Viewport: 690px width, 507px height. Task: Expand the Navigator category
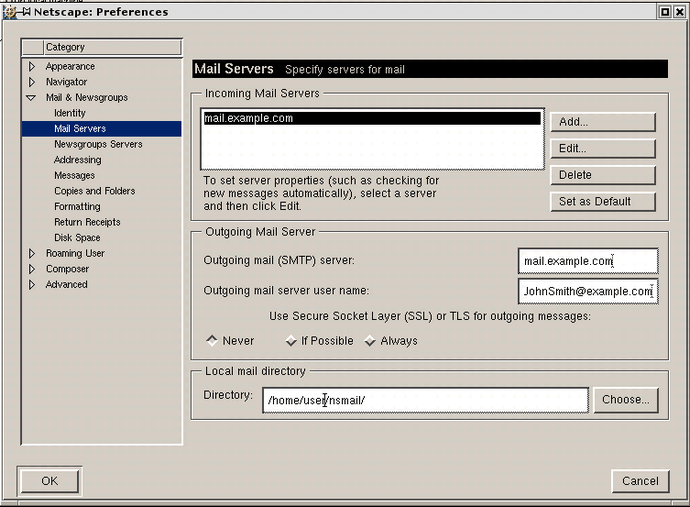[32, 82]
